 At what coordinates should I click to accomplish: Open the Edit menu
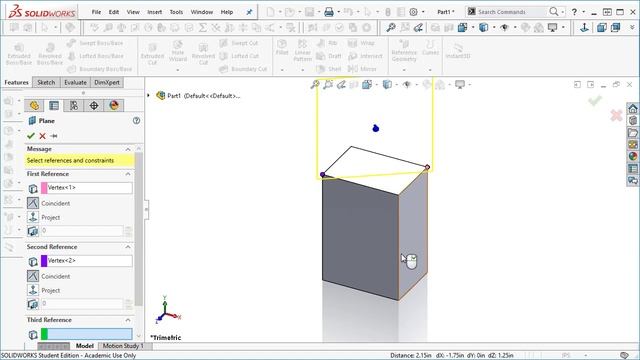tap(114, 12)
